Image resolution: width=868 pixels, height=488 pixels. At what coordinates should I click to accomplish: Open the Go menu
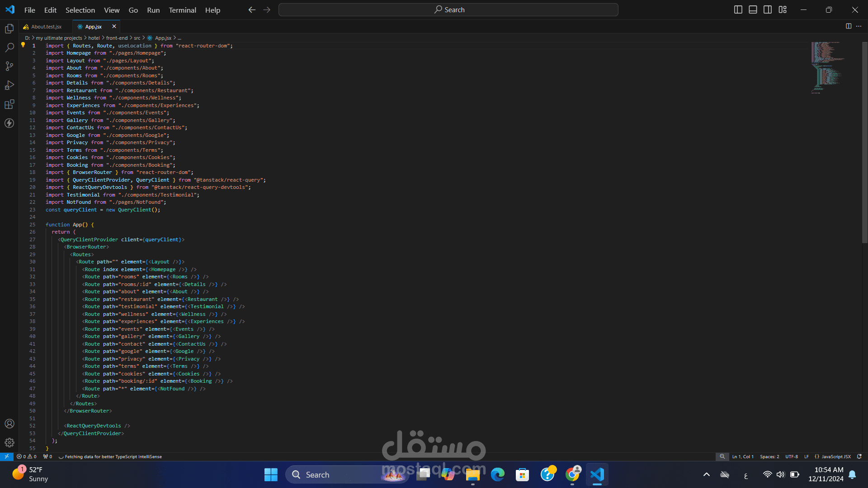(133, 10)
